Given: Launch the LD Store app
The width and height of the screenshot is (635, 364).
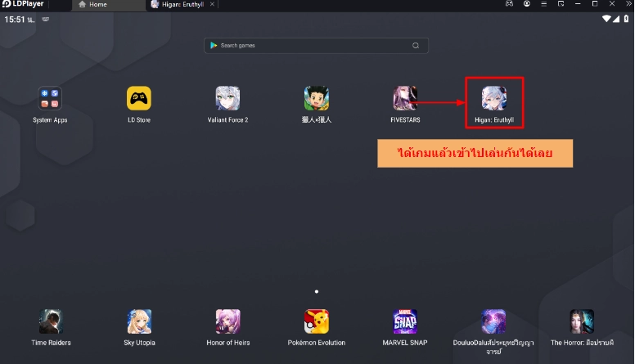Looking at the screenshot, I should click(138, 99).
